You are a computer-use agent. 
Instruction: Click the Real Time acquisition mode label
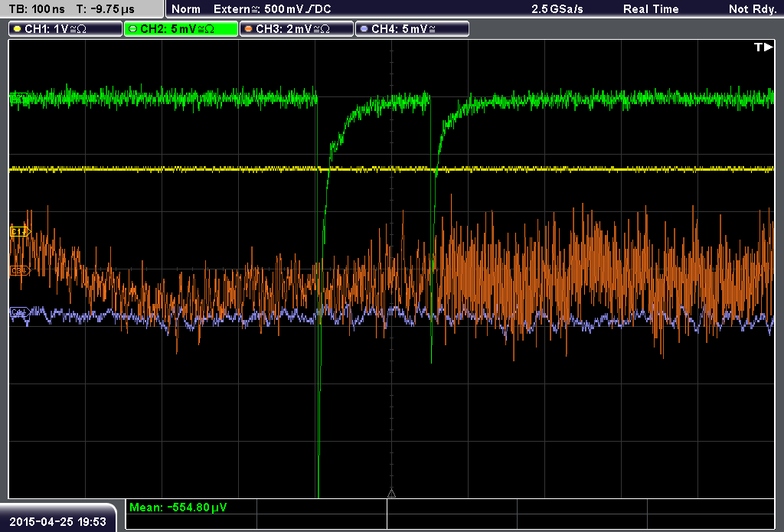click(x=651, y=9)
